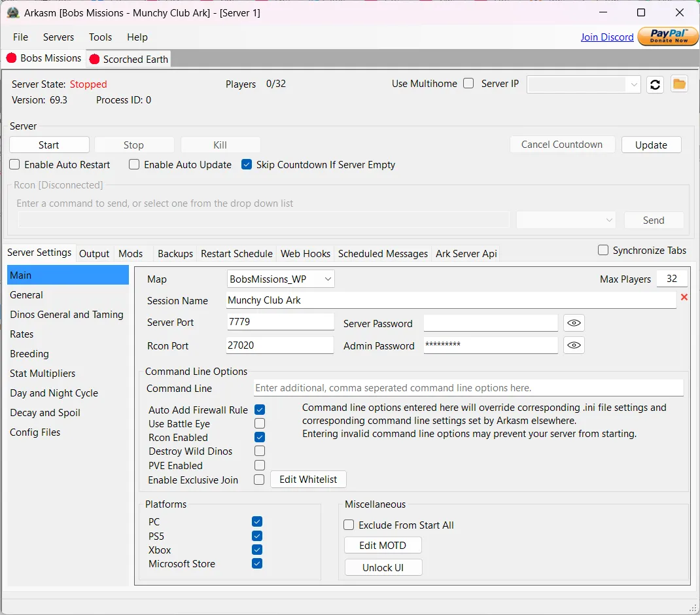Click the Stop server button

(x=134, y=145)
